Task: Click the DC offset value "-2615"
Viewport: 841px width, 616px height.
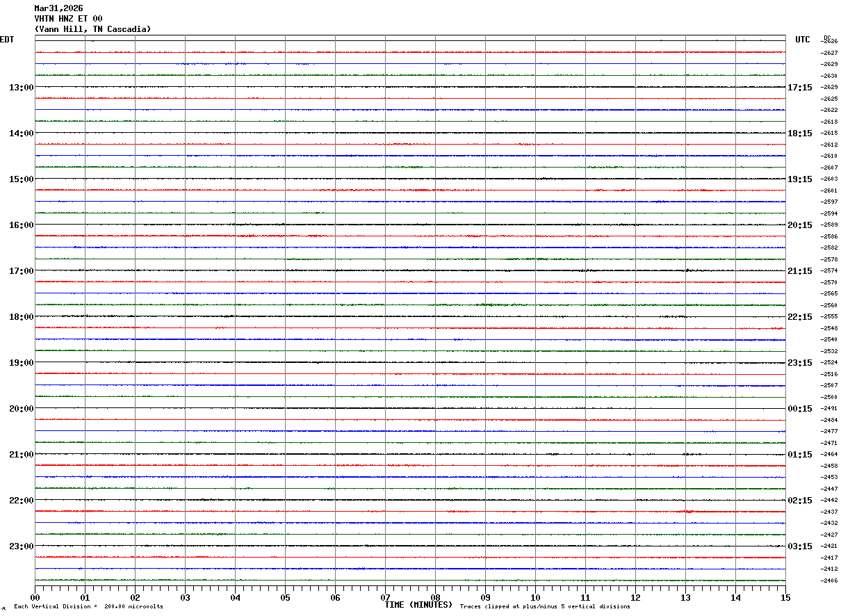Action: [x=829, y=133]
